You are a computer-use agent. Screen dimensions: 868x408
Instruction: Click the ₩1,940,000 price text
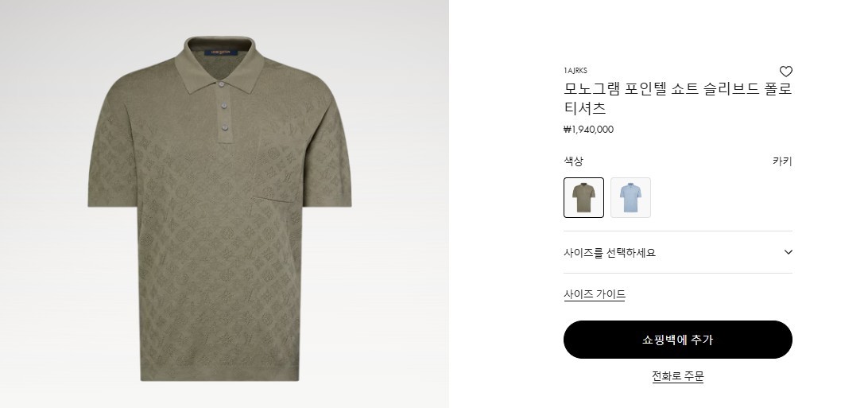[588, 130]
